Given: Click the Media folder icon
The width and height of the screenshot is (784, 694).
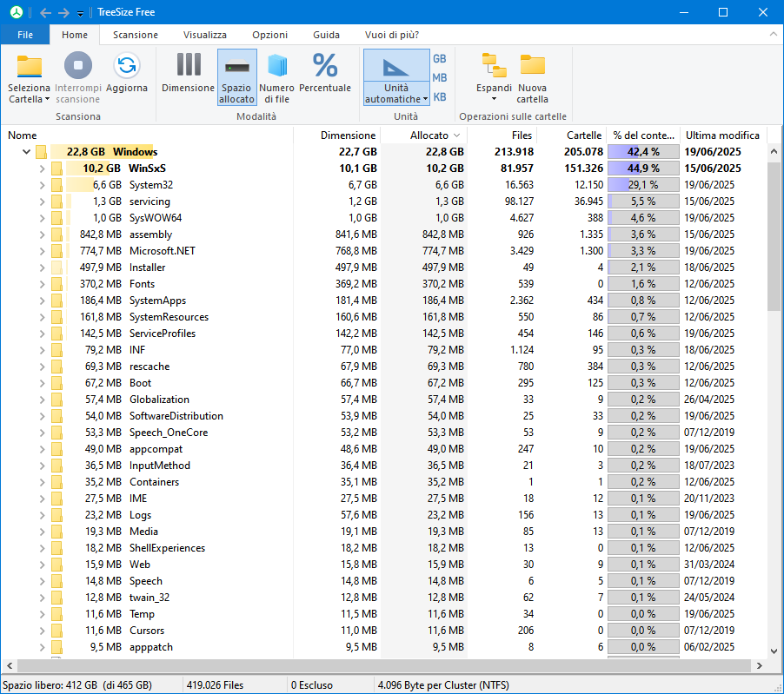Looking at the screenshot, I should [56, 531].
